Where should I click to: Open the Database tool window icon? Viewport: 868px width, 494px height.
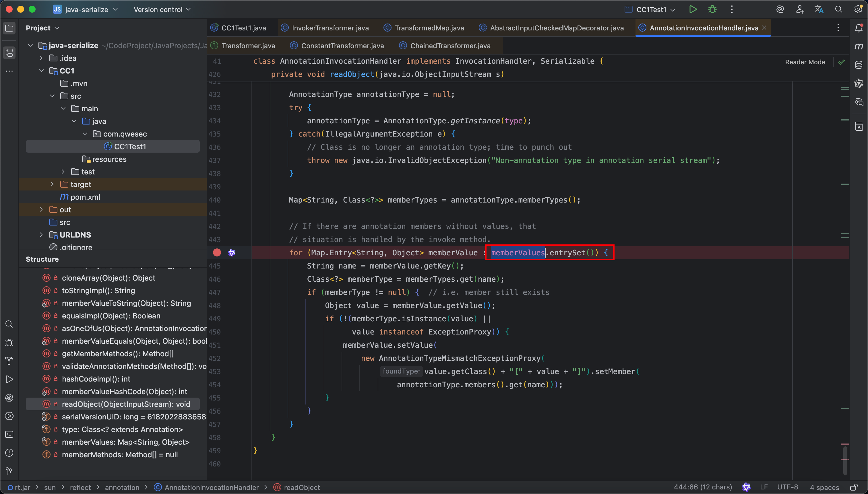859,65
